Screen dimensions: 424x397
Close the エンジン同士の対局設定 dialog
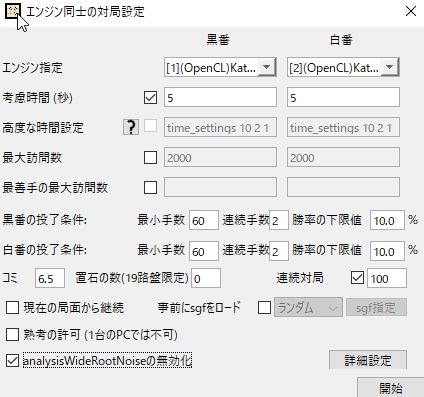pyautogui.click(x=411, y=11)
